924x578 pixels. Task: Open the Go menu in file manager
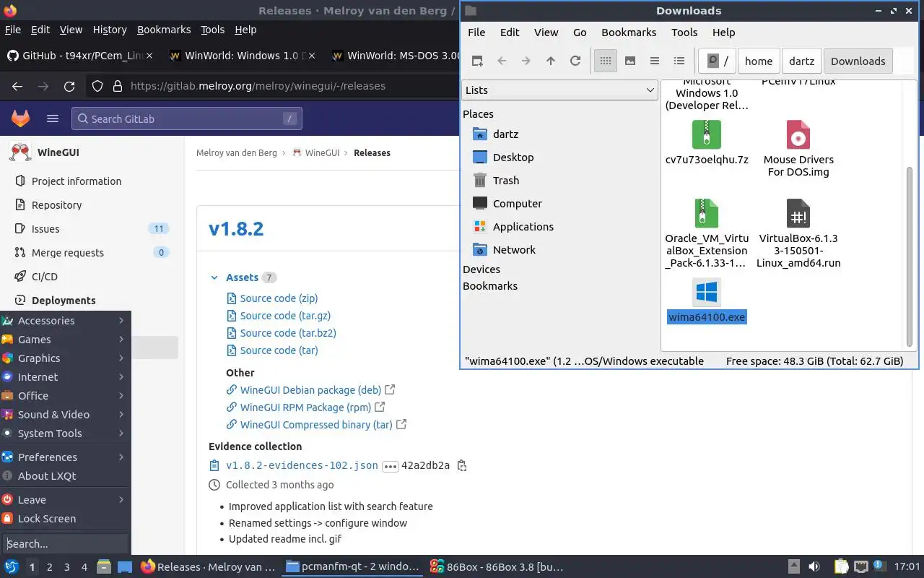click(580, 32)
